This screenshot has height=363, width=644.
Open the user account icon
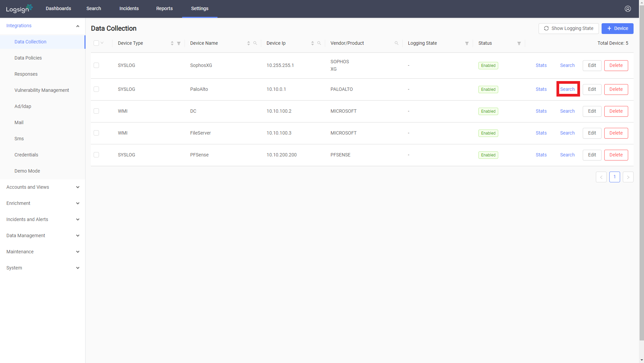click(x=628, y=9)
